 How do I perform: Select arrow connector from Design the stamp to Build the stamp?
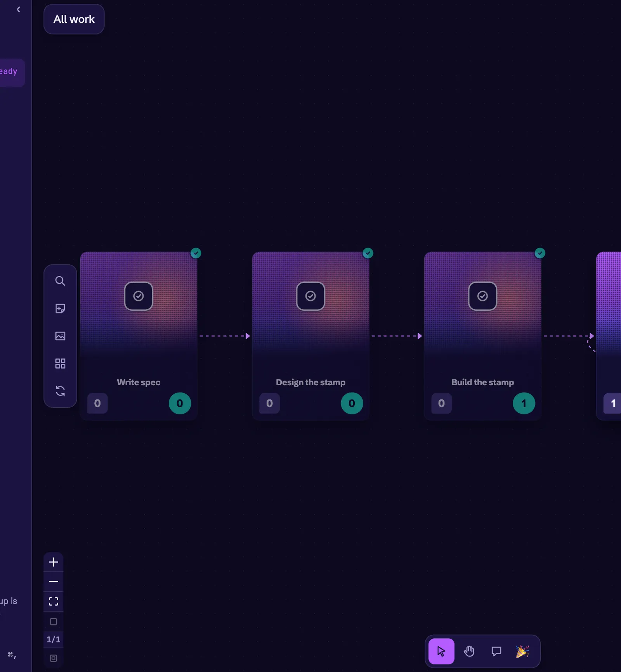point(396,336)
